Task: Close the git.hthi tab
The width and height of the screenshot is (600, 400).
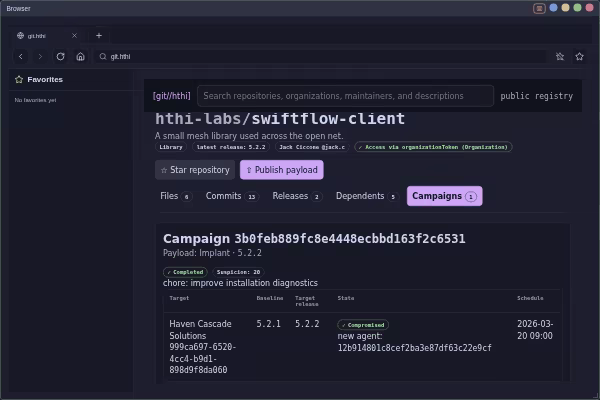Action: point(74,36)
